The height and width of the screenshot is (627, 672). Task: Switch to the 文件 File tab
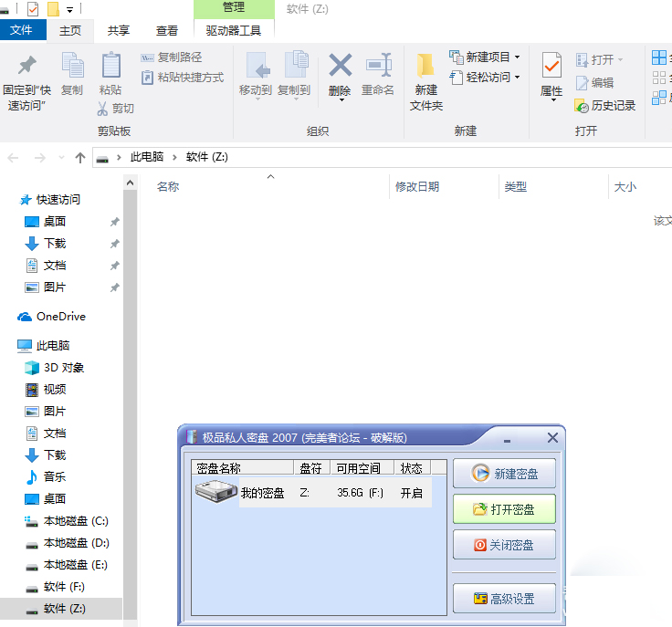point(21,30)
